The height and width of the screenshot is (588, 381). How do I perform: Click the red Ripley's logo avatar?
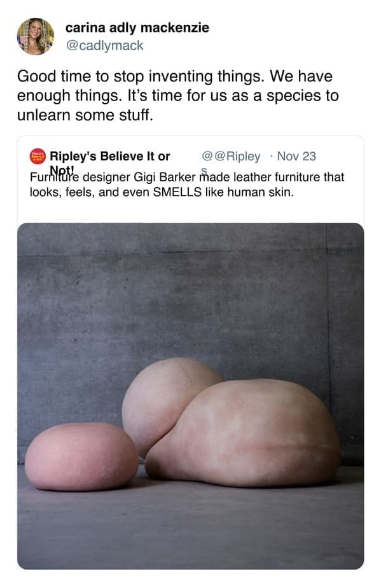38,157
